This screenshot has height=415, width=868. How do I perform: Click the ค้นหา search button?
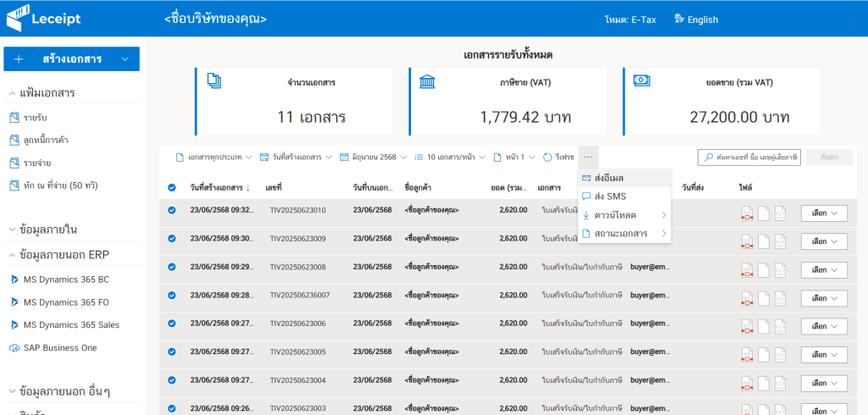click(x=829, y=158)
